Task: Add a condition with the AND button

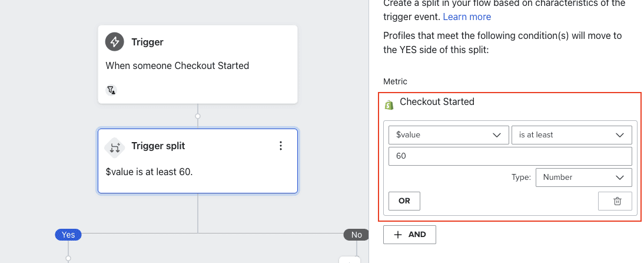Action: [x=409, y=235]
